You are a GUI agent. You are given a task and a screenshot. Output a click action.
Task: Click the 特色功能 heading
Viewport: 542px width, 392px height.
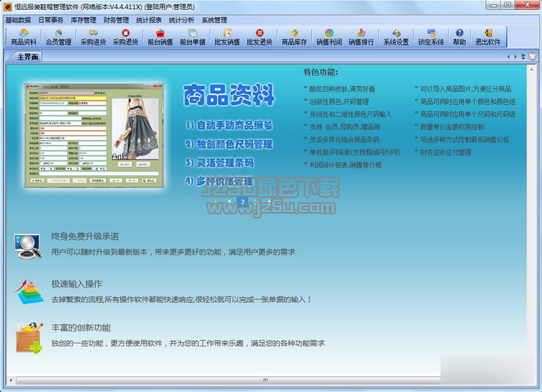point(320,72)
